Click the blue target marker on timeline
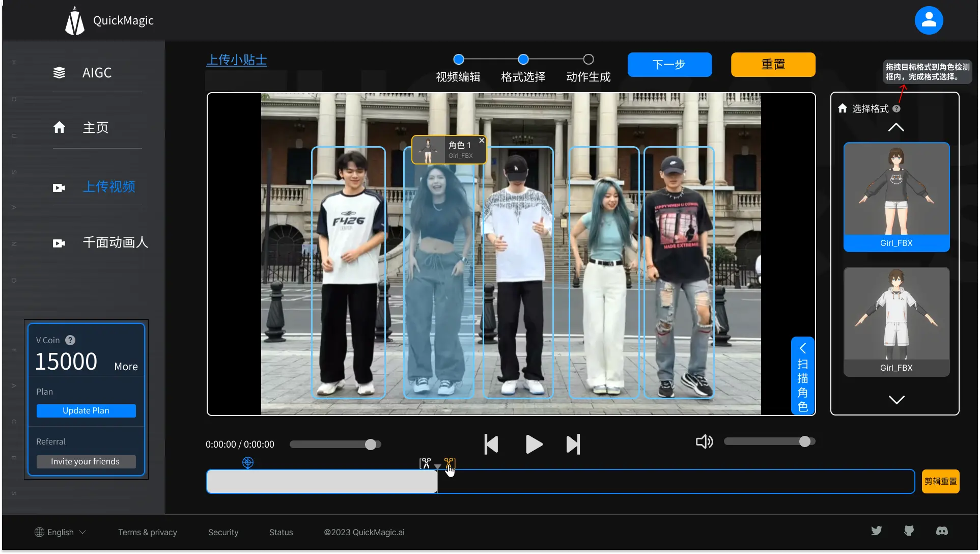 point(248,462)
